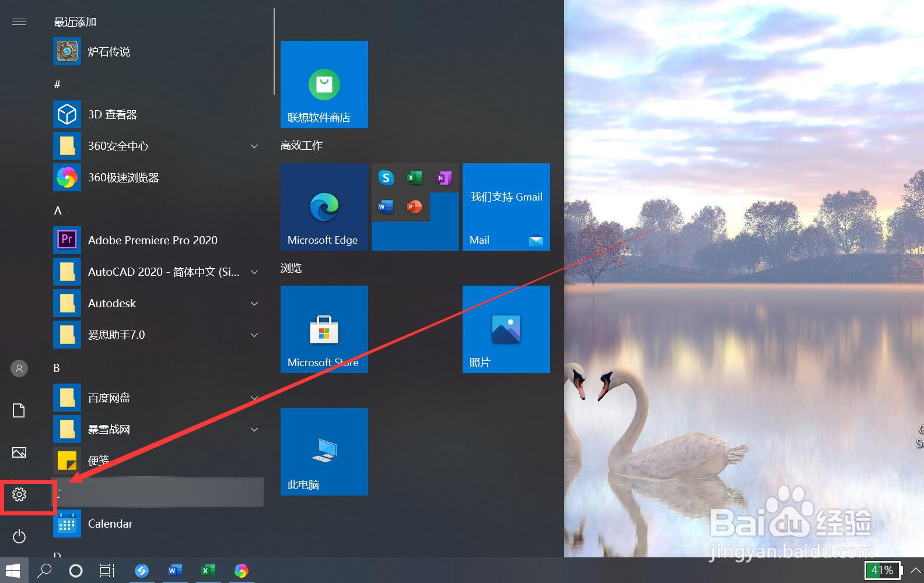Show hidden system tray icons
This screenshot has width=924, height=583.
click(x=916, y=570)
